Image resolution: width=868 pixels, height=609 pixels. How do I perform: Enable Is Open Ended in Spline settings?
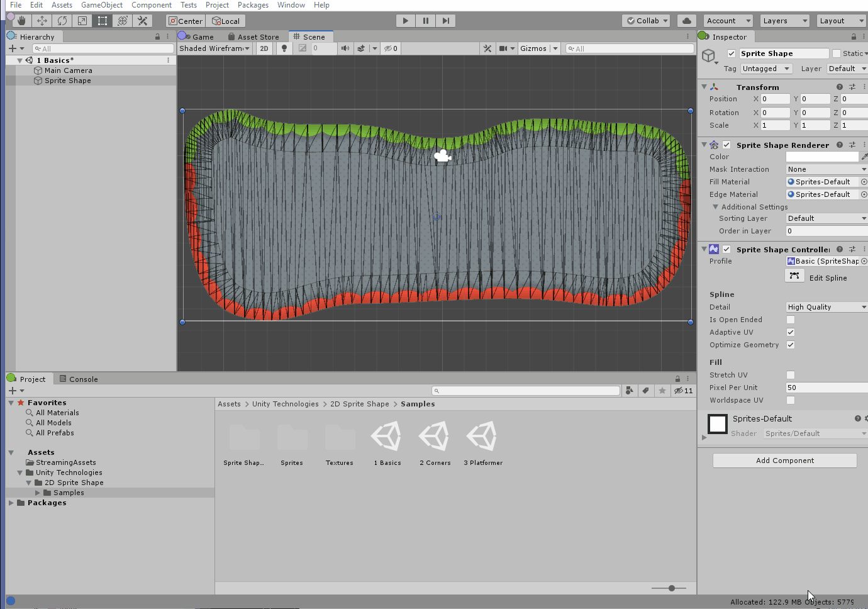791,320
